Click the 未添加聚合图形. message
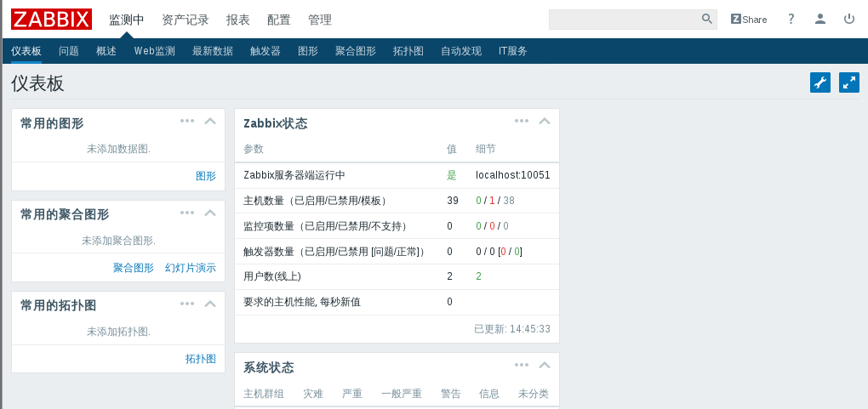868x409 pixels. click(x=118, y=241)
